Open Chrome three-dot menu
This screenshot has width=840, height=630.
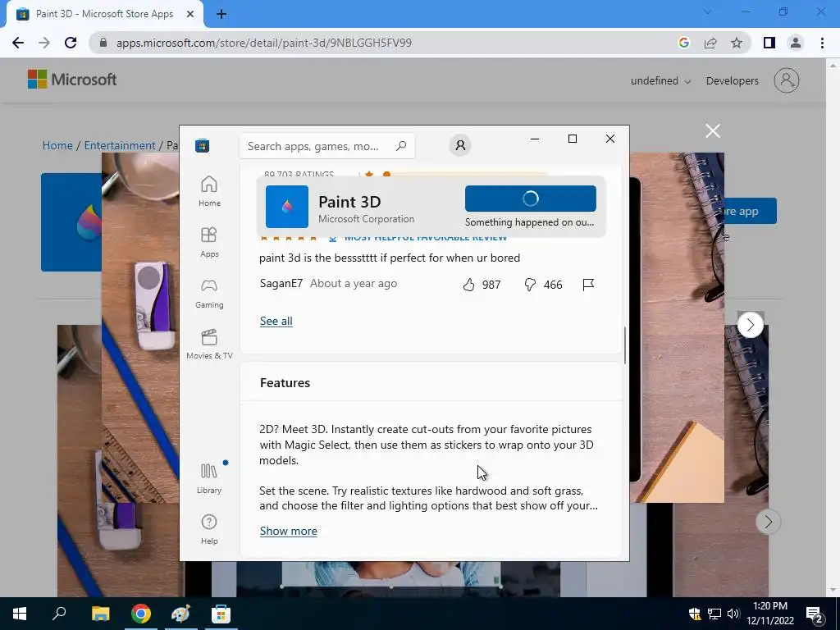click(x=822, y=43)
